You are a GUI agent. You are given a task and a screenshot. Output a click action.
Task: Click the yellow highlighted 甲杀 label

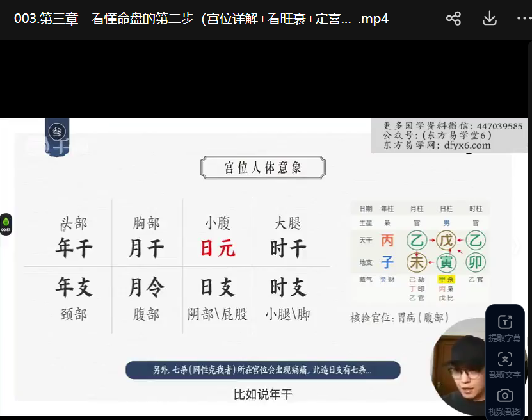pos(446,280)
